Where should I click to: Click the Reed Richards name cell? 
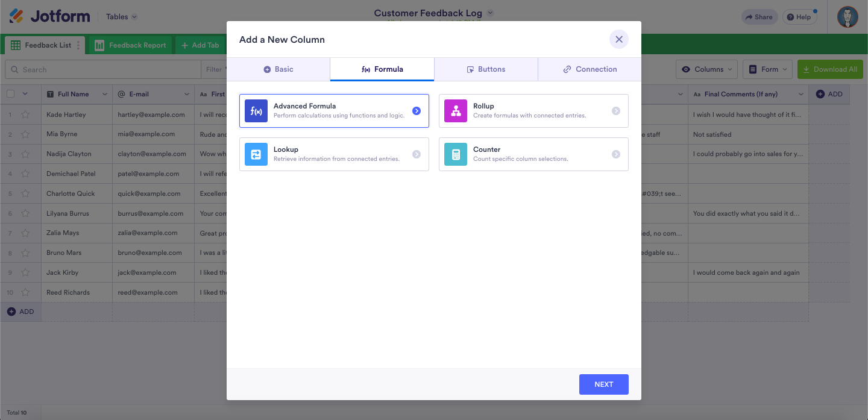pos(77,292)
